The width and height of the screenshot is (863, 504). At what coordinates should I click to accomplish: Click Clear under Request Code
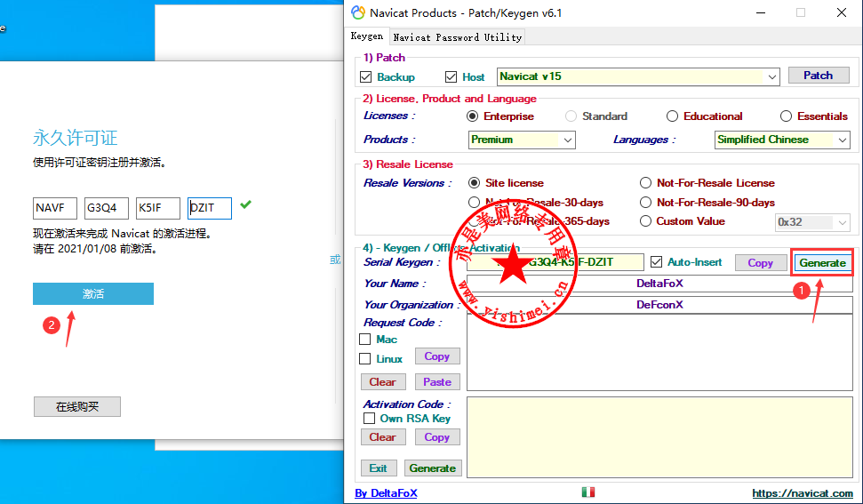click(x=382, y=382)
